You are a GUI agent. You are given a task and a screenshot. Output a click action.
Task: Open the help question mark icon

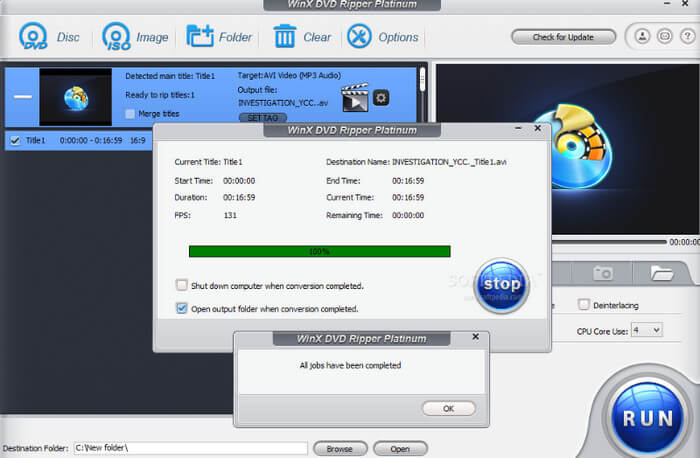click(687, 36)
